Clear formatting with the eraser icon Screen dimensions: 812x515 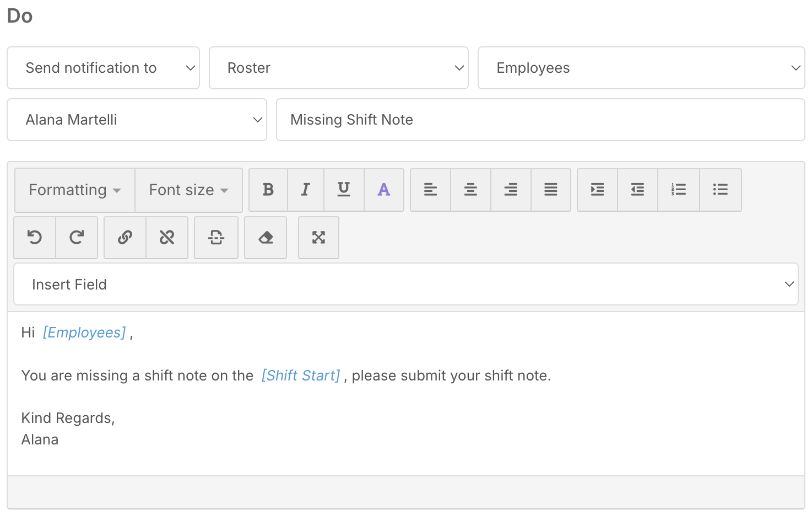pos(266,238)
